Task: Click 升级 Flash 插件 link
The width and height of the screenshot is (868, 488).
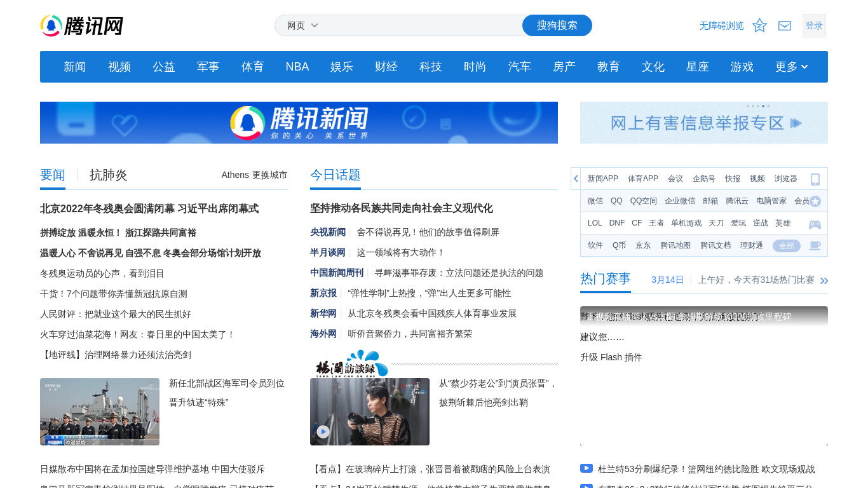Action: point(611,357)
